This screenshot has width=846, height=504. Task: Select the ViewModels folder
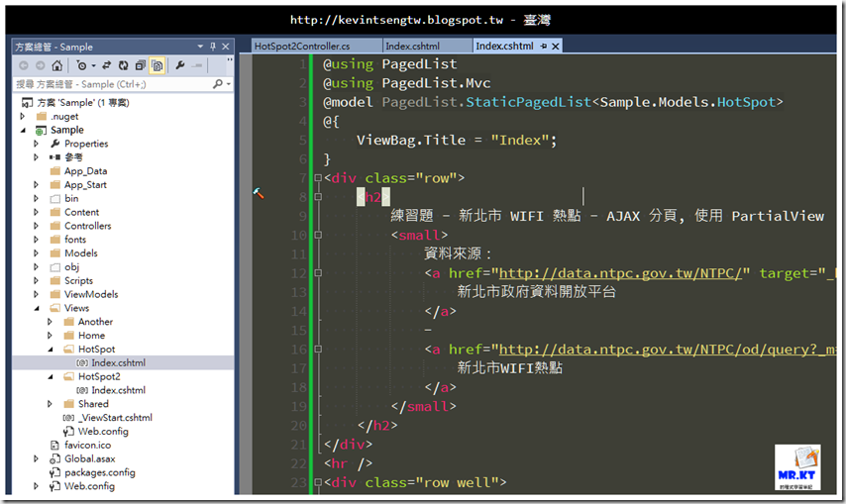tap(83, 294)
